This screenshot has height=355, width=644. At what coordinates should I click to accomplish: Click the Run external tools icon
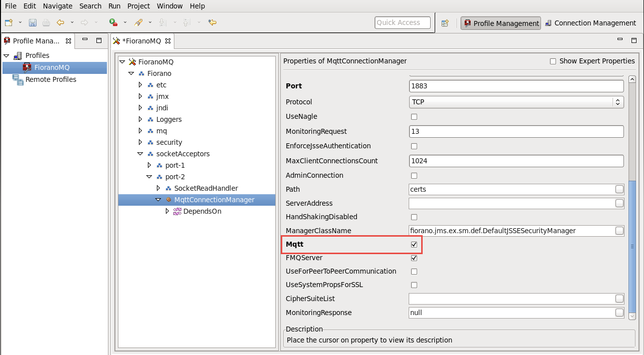point(113,22)
